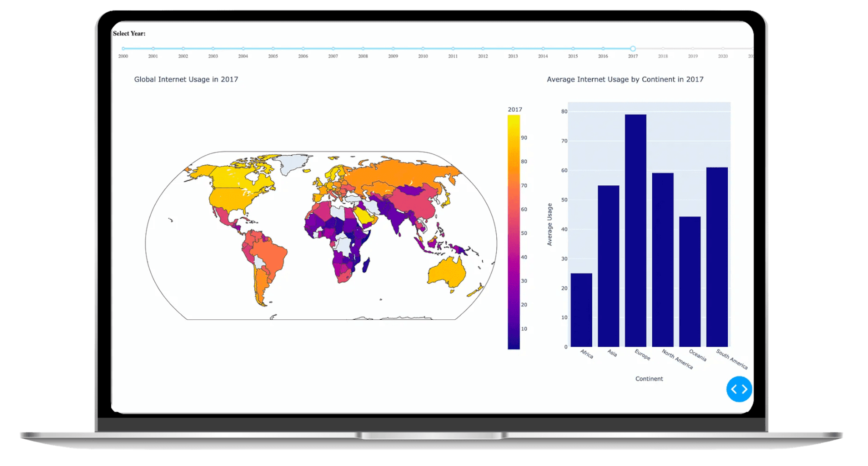Select year 2010 on slider

click(423, 49)
